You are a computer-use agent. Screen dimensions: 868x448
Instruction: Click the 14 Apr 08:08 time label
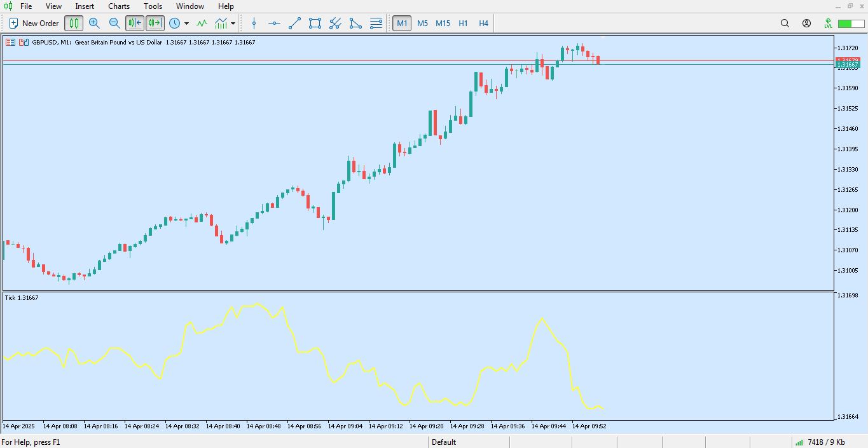pos(60,426)
